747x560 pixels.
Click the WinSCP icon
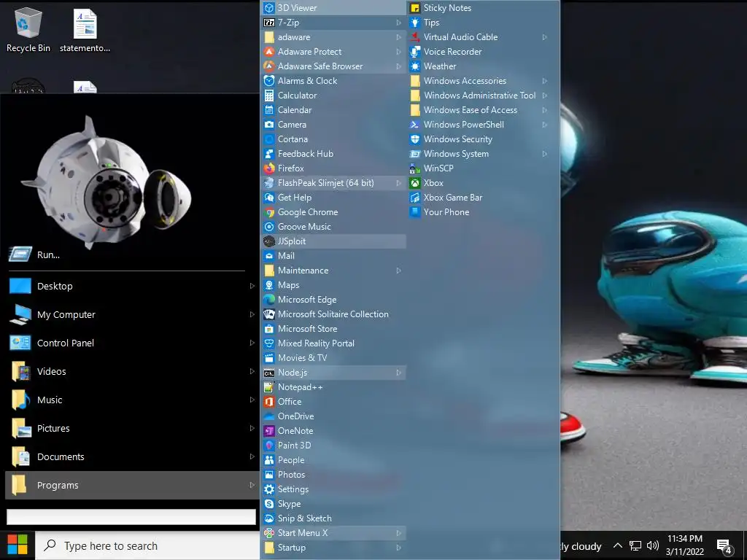(x=415, y=168)
